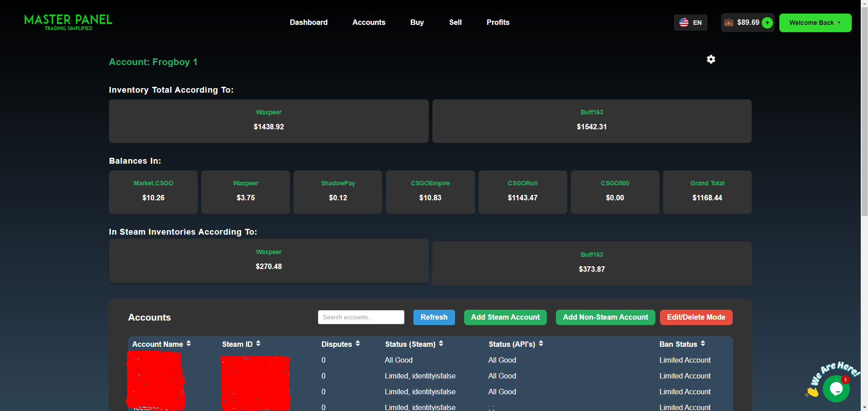Open the Buy menu item
Viewport: 868px width, 411px height.
click(x=417, y=22)
